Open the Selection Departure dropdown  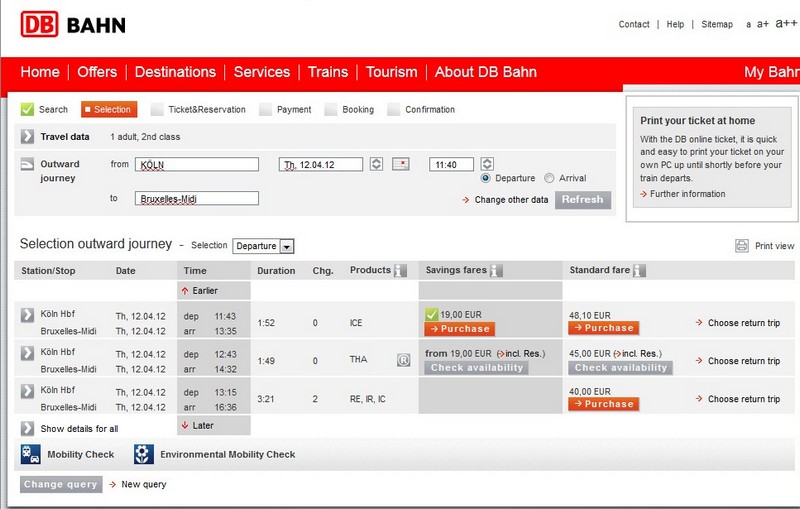click(x=263, y=246)
